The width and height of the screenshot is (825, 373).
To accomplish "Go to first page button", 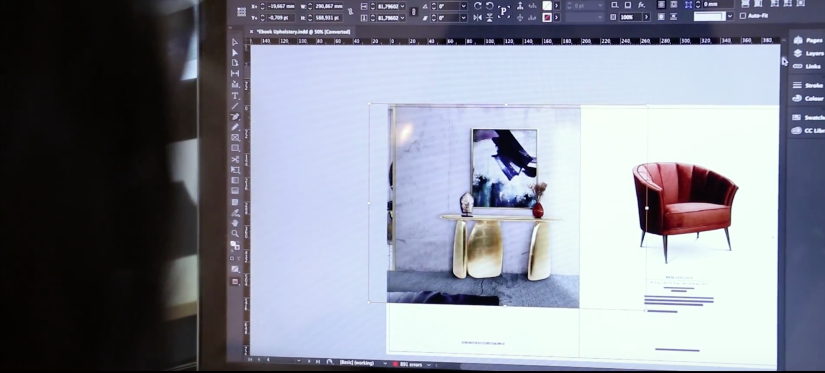I will pyautogui.click(x=250, y=360).
